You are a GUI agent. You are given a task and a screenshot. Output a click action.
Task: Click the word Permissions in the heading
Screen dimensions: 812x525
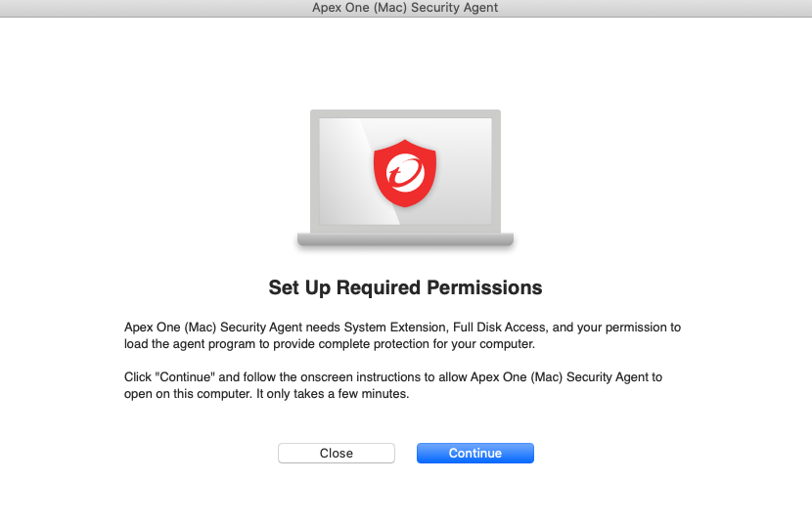484,287
